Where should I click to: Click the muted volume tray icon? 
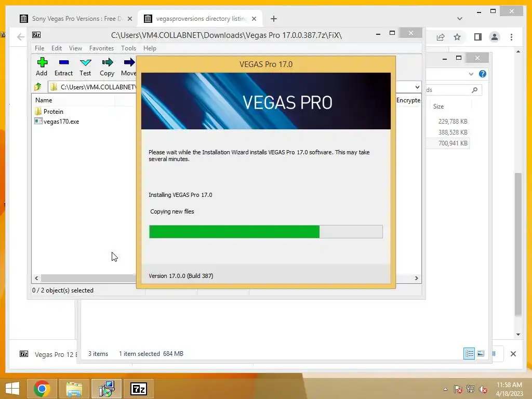point(483,389)
